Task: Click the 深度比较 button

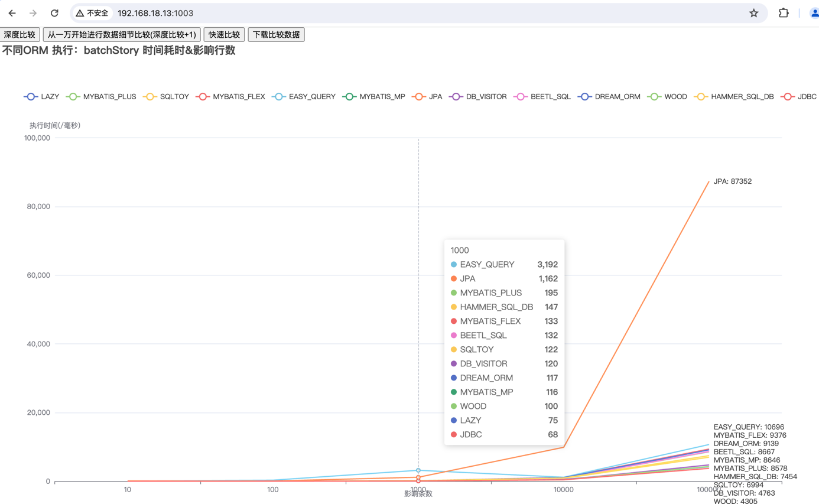Action: coord(19,35)
